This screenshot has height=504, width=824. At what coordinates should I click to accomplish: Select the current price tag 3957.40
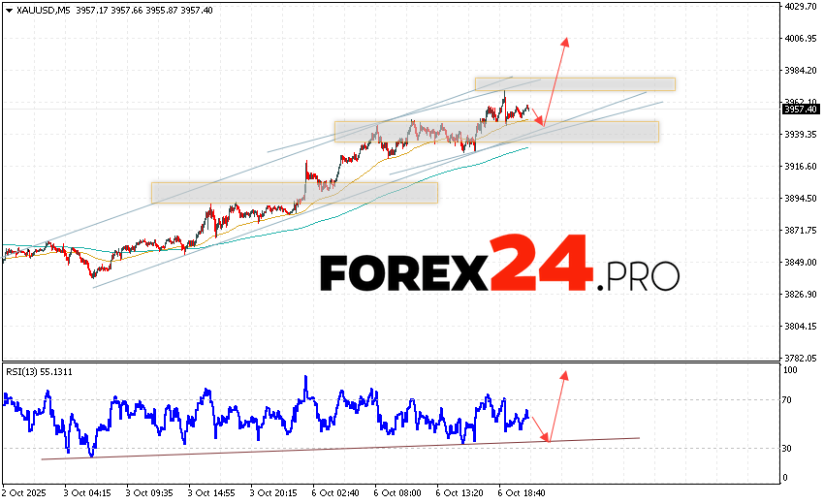800,110
